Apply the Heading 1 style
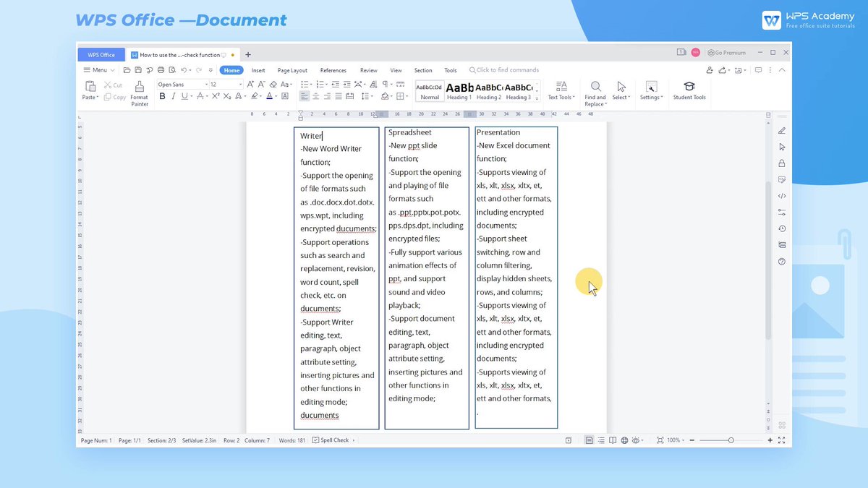868x488 pixels. click(x=459, y=91)
